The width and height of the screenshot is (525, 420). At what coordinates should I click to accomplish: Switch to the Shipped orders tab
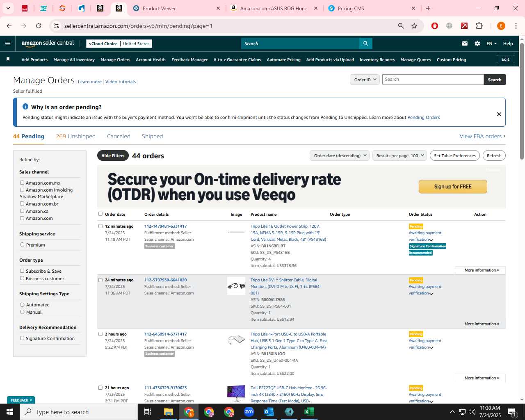[152, 136]
